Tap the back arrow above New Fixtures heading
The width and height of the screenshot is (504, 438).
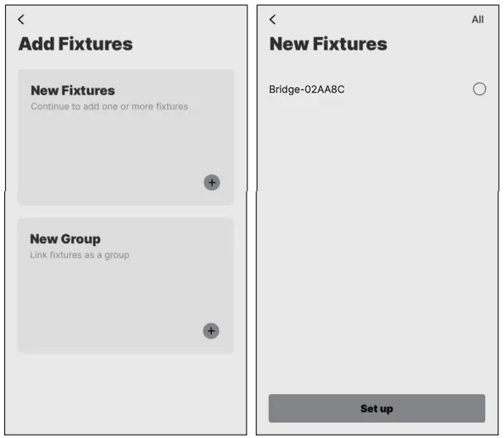tap(273, 20)
